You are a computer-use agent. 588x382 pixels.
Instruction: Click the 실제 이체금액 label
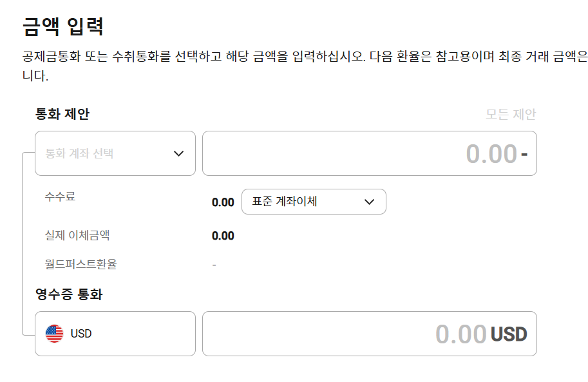tap(77, 235)
